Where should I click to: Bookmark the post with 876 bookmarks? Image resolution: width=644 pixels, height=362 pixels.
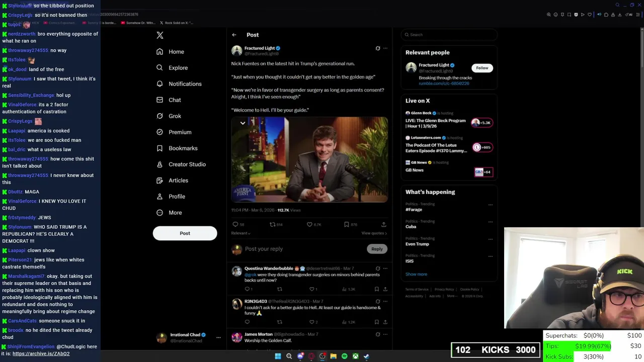click(x=347, y=225)
